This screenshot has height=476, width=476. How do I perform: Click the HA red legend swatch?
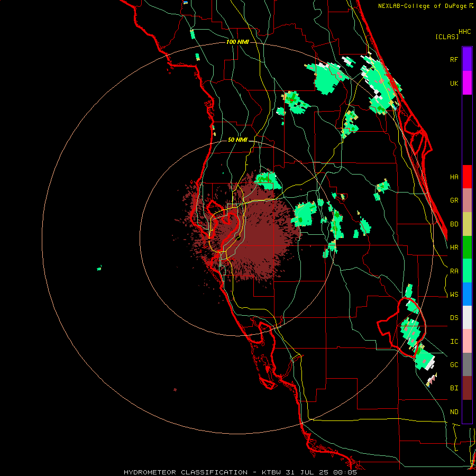pyautogui.click(x=467, y=177)
